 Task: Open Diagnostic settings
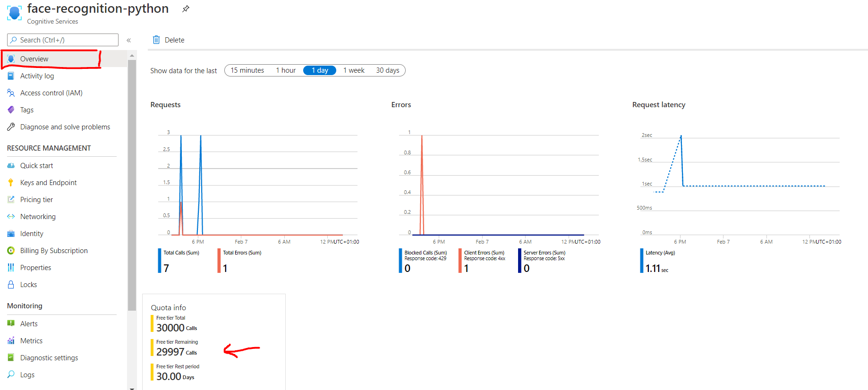pos(49,358)
